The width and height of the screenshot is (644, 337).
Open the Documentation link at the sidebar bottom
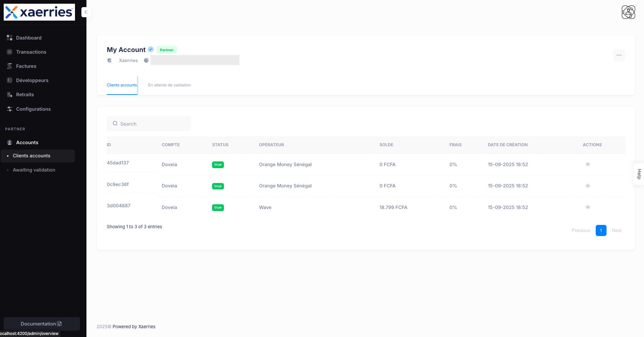click(x=41, y=323)
